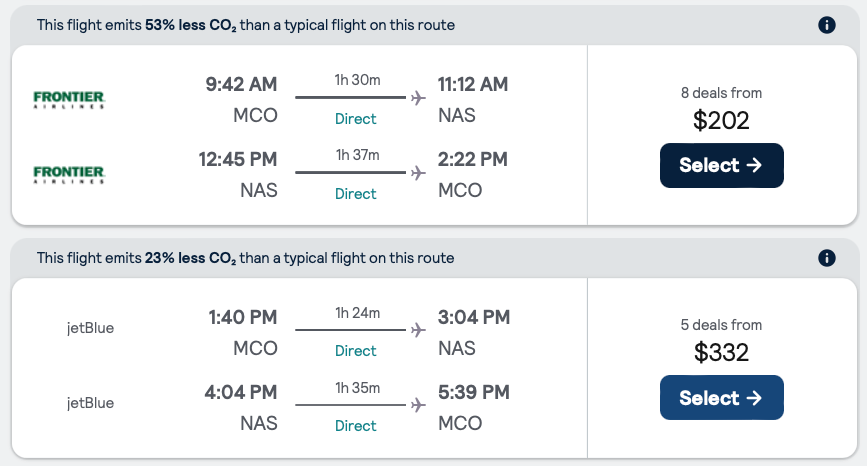This screenshot has height=466, width=867.
Task: Click the plane icon on the 1h 35m flight
Action: [x=418, y=405]
